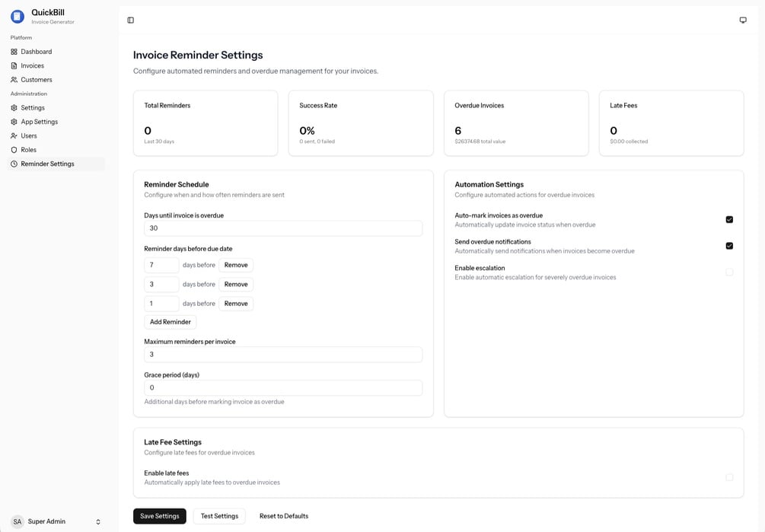The height and width of the screenshot is (532, 765).
Task: Remove the 7 days before reminder
Action: (236, 265)
